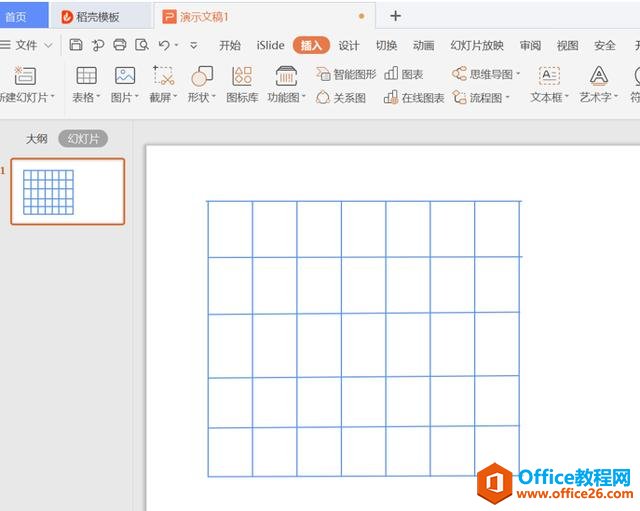Open the icon library (图标库)

pos(242,84)
